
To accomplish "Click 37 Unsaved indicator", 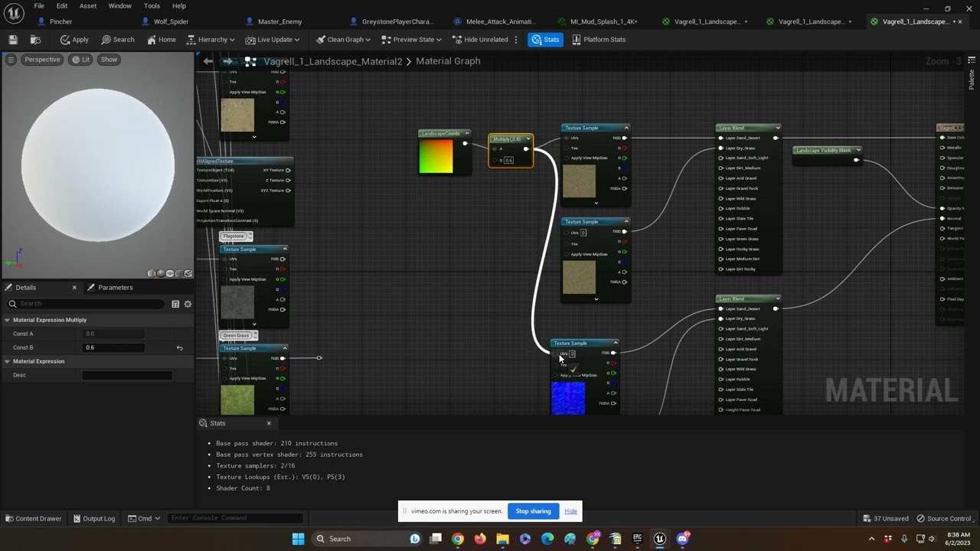I will [885, 518].
